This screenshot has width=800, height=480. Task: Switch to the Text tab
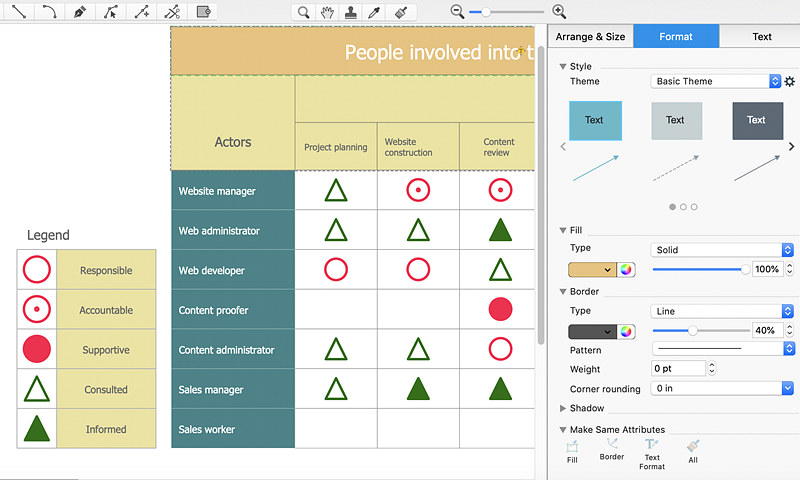tap(761, 37)
